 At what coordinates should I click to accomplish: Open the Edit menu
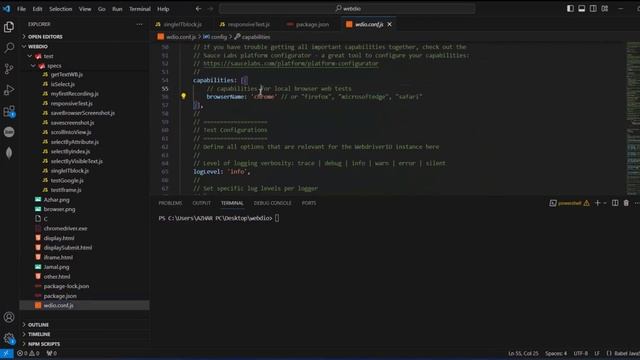click(x=37, y=9)
